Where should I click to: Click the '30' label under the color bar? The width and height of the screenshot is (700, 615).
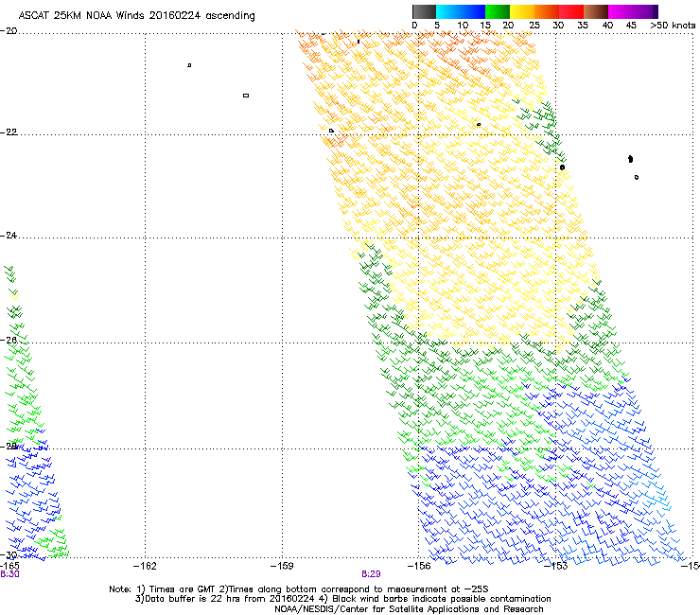coord(558,26)
